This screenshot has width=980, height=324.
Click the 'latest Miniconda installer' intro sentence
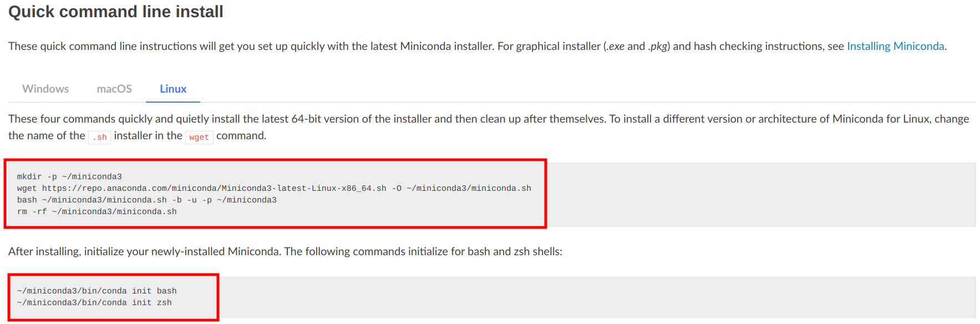478,46
